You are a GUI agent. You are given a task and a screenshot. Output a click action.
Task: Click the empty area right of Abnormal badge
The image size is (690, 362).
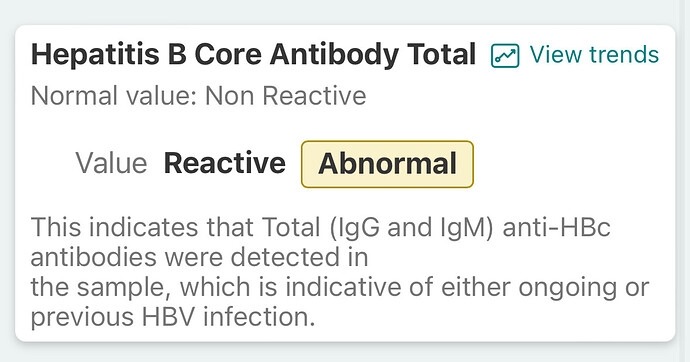(x=572, y=164)
